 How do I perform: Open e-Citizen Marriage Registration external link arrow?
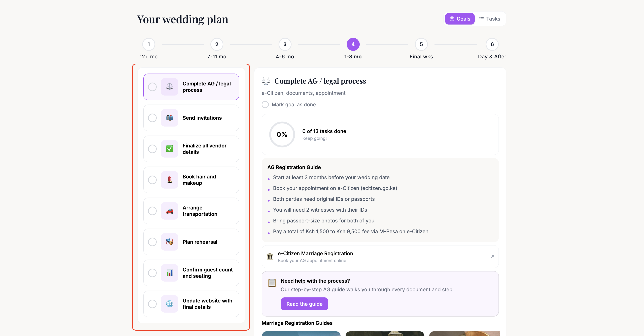pyautogui.click(x=492, y=257)
